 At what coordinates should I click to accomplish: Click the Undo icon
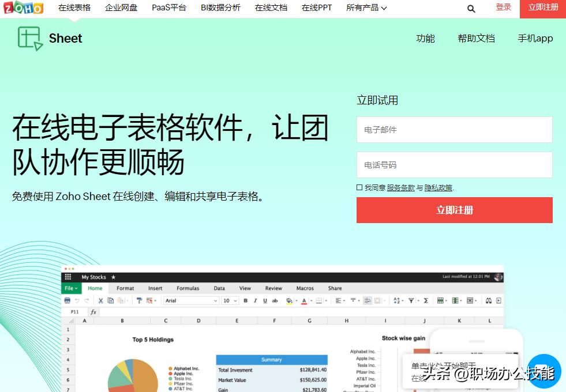77,300
